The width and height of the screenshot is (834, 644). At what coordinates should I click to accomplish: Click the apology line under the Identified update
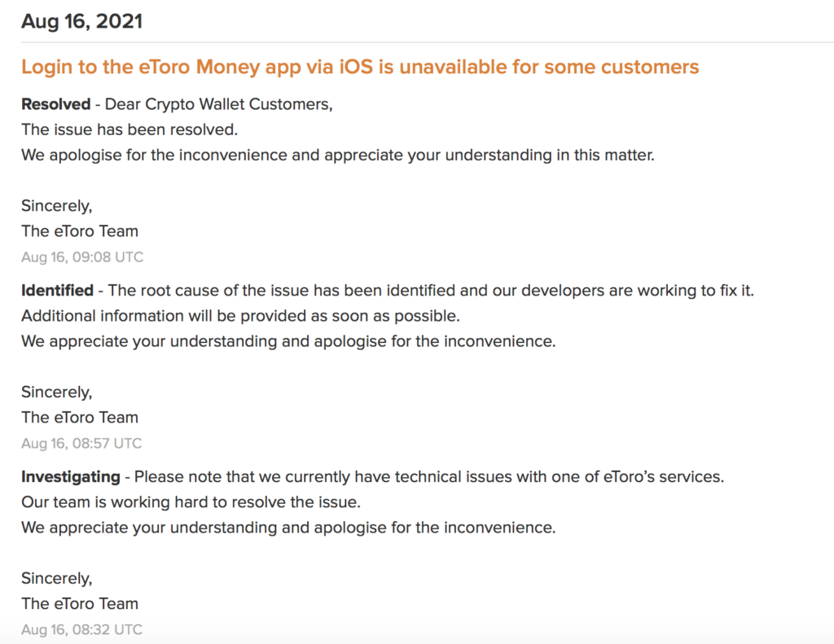point(288,341)
